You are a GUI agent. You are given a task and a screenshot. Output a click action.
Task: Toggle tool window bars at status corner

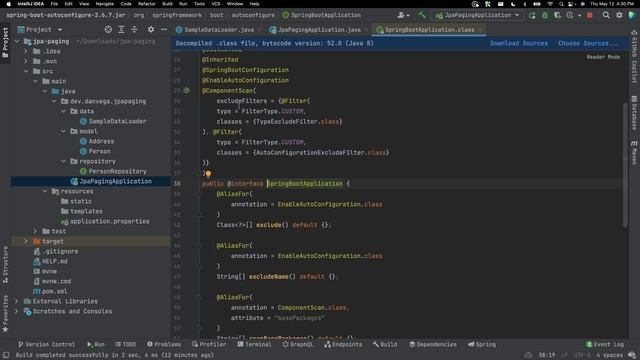[6, 355]
